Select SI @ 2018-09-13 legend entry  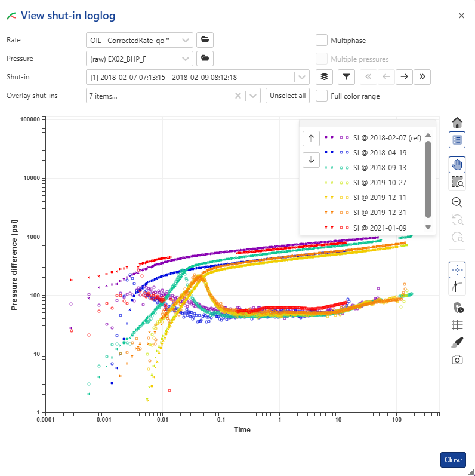pyautogui.click(x=380, y=167)
